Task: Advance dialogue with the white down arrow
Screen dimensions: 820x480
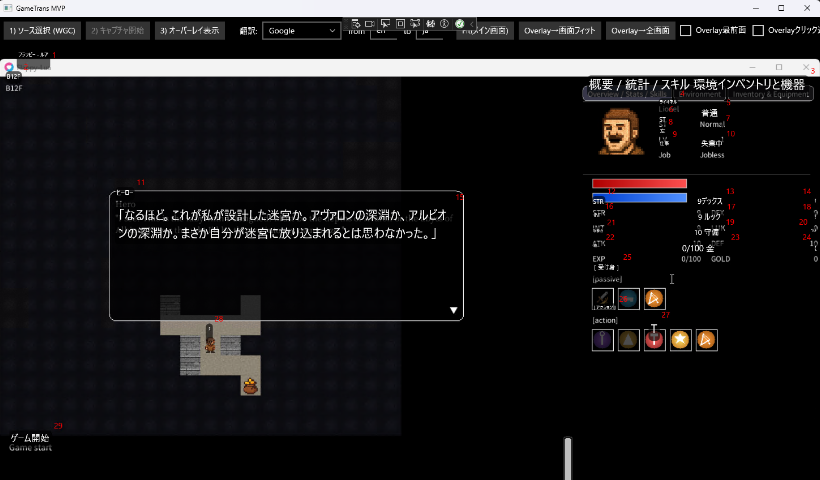Action: 454,311
